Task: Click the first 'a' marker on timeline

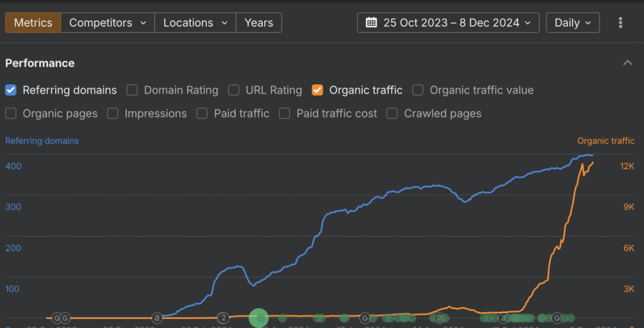Action: [x=157, y=318]
